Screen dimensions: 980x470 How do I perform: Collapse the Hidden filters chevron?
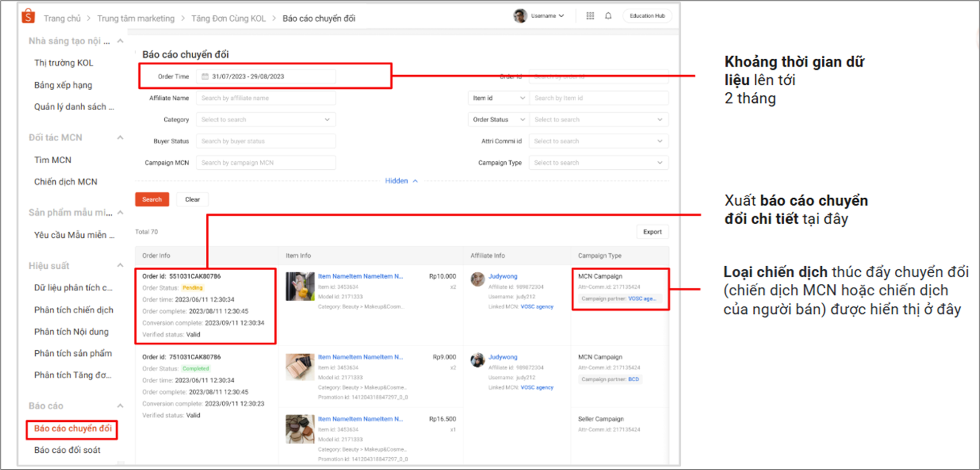[415, 181]
